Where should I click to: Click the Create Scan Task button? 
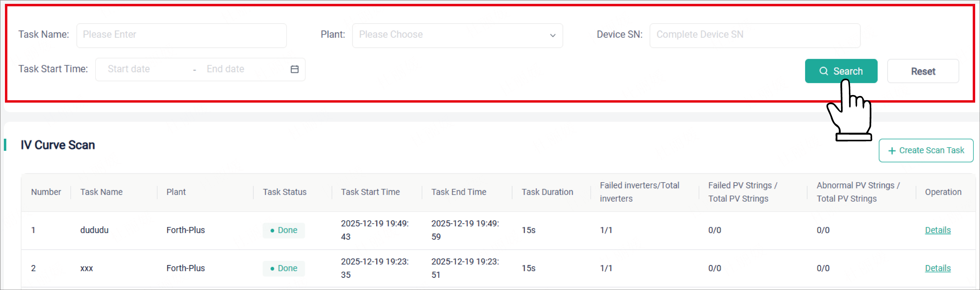[x=926, y=150]
